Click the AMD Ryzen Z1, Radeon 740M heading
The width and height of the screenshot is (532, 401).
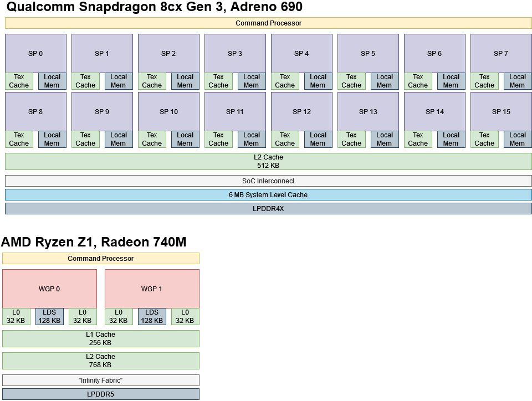[94, 242]
